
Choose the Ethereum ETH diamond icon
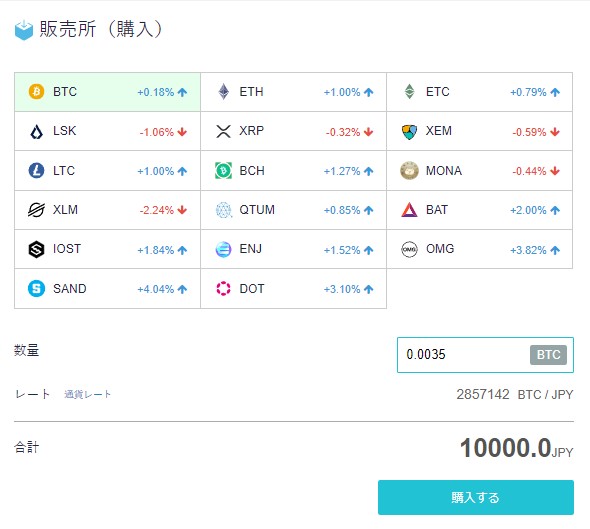(x=224, y=91)
